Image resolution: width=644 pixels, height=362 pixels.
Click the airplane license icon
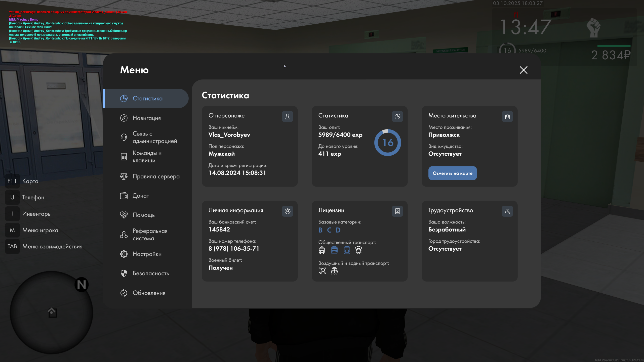322,271
